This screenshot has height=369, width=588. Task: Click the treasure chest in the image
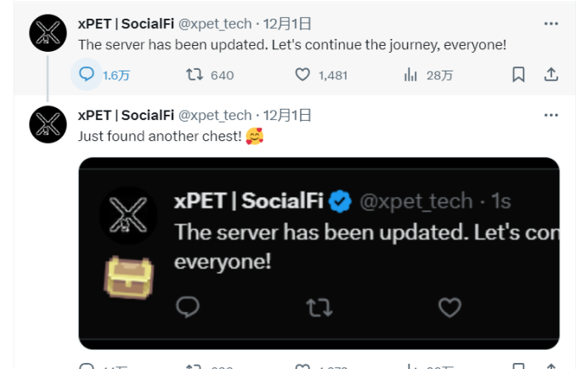click(x=128, y=277)
